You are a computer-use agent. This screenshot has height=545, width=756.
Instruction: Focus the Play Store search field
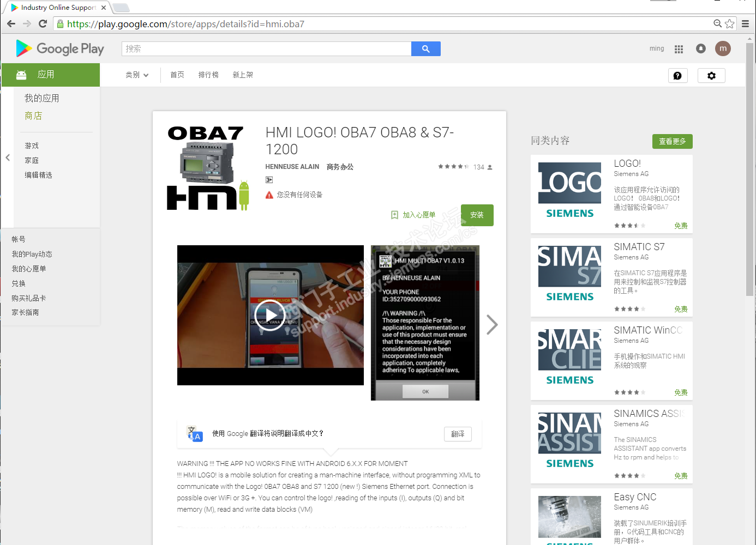(x=266, y=49)
